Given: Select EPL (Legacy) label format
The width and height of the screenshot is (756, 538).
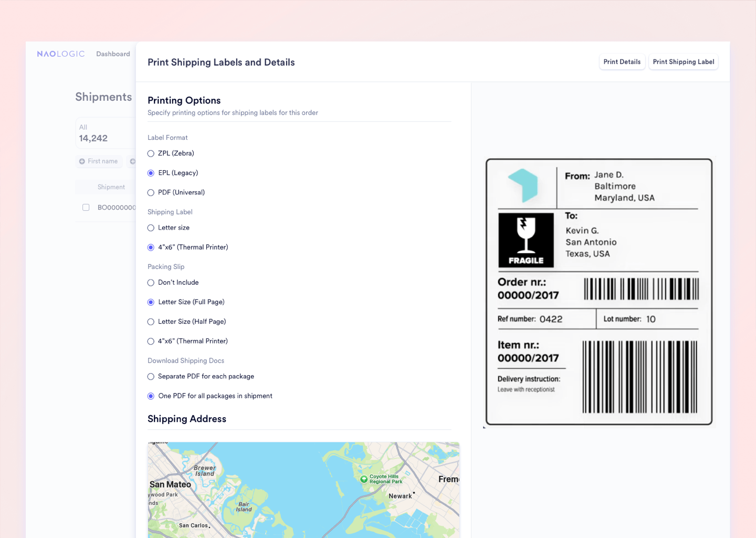Looking at the screenshot, I should pos(151,173).
